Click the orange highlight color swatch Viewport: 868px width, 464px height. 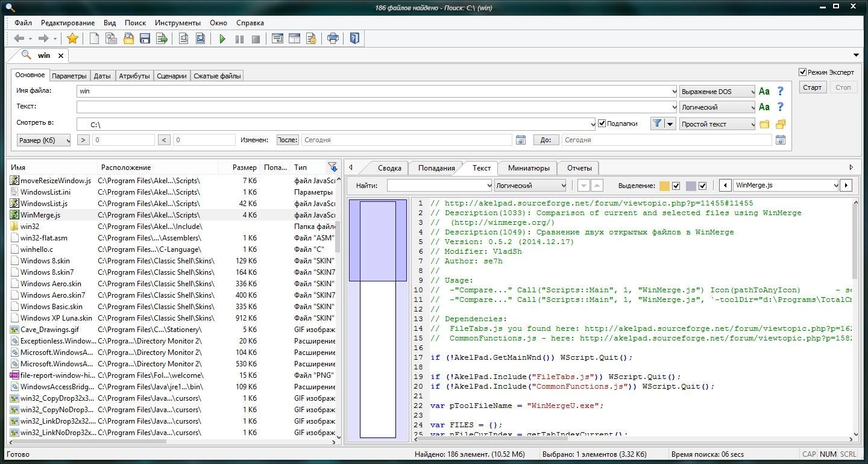coord(664,186)
